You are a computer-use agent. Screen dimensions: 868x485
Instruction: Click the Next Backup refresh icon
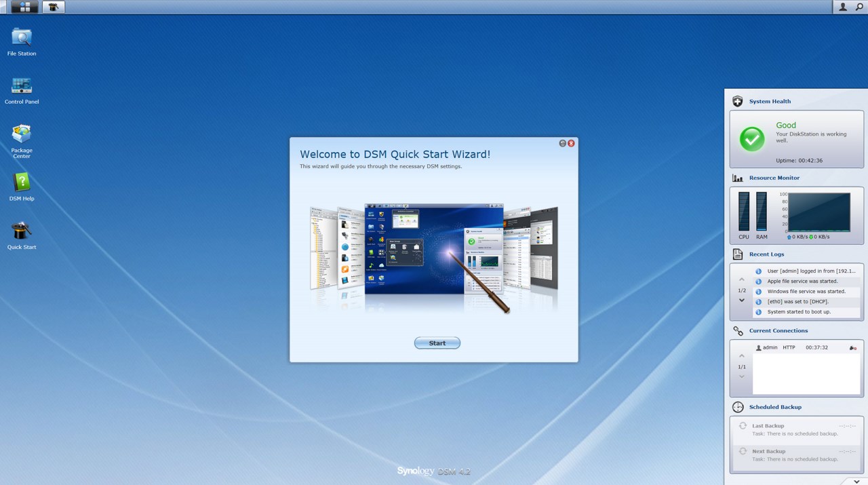click(x=743, y=451)
